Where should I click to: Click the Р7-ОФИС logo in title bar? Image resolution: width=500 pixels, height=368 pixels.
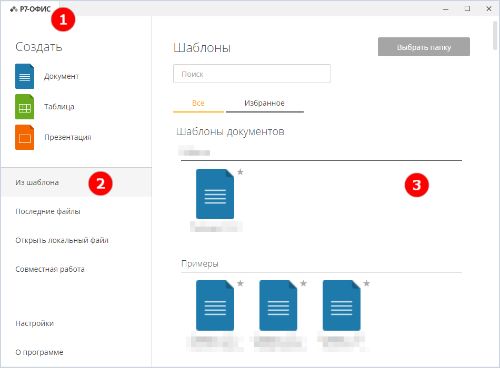(30, 9)
